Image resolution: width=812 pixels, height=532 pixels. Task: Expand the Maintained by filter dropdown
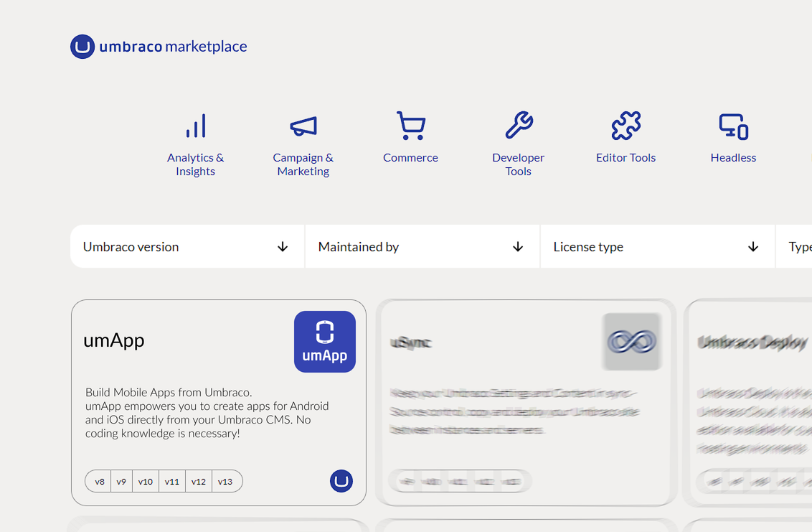(422, 246)
